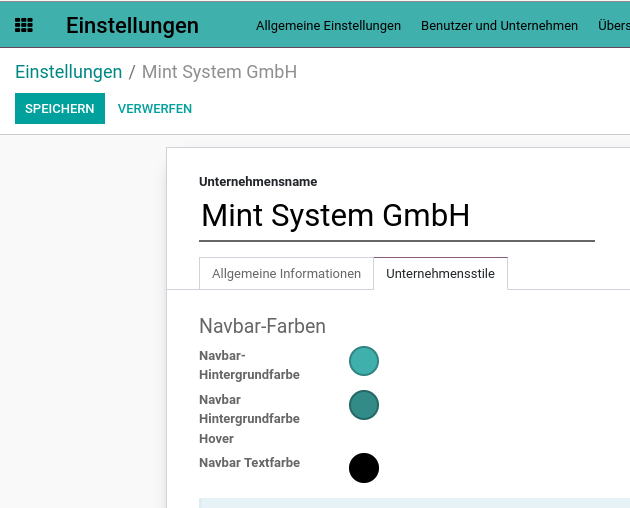Click the Navbar-Hintergrundfarbe field label
This screenshot has height=508, width=630.
pyautogui.click(x=249, y=365)
